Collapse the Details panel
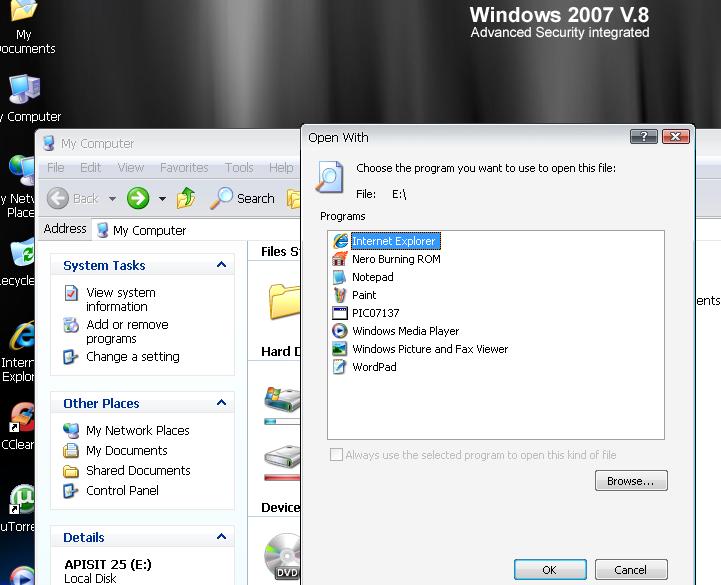 point(221,536)
